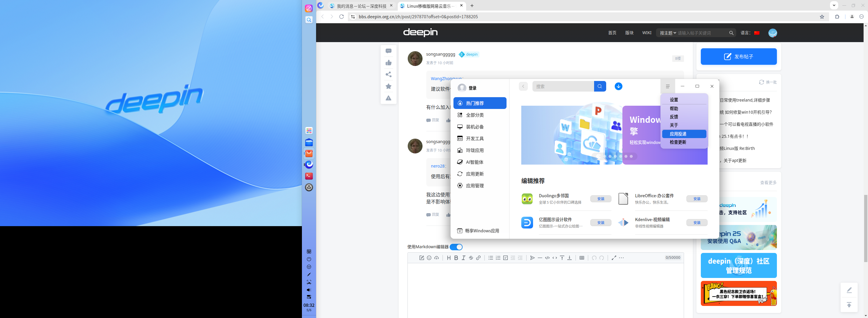868x318 pixels.
Task: Open the browser tab list chevron
Action: [834, 5]
